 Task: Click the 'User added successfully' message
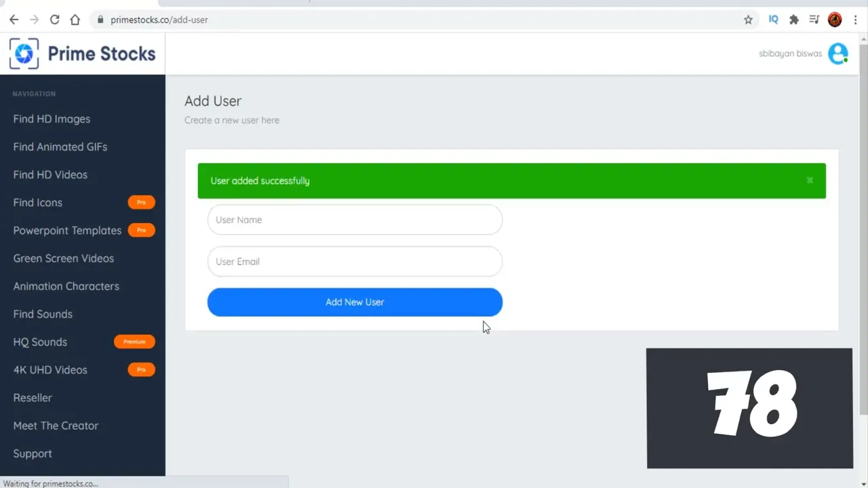click(x=260, y=180)
